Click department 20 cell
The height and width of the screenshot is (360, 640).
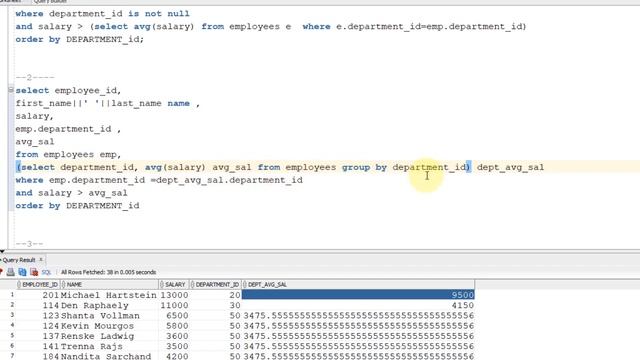click(x=216, y=295)
